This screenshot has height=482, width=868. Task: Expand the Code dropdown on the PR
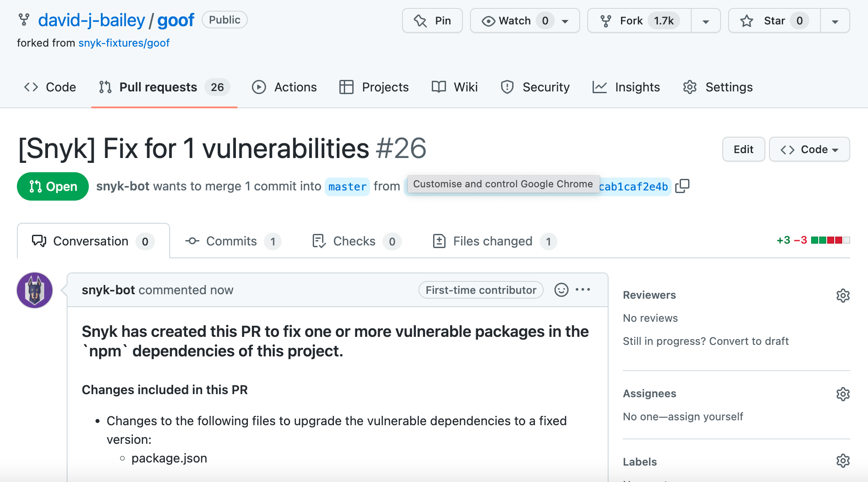coord(809,149)
